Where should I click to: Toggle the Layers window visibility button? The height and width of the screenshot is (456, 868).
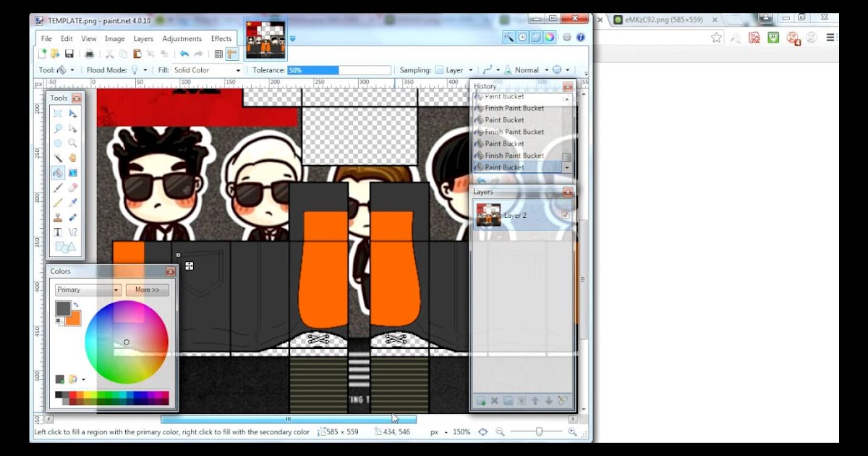coord(536,37)
